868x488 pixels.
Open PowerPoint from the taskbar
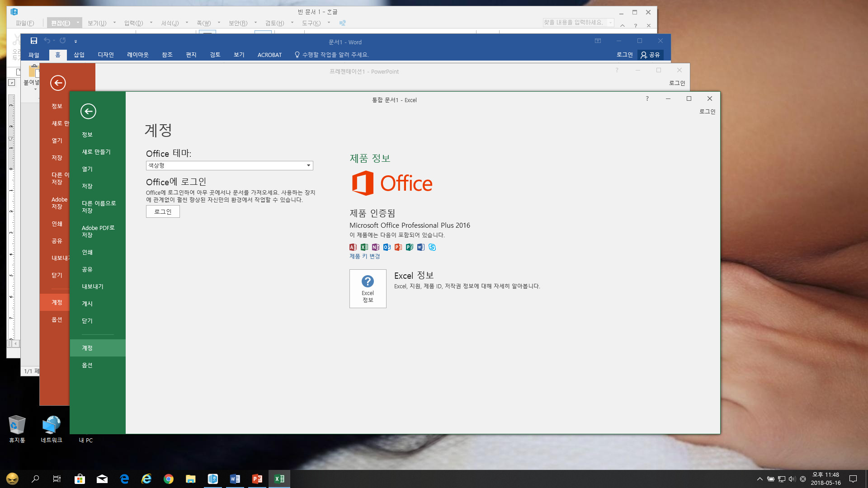point(257,479)
